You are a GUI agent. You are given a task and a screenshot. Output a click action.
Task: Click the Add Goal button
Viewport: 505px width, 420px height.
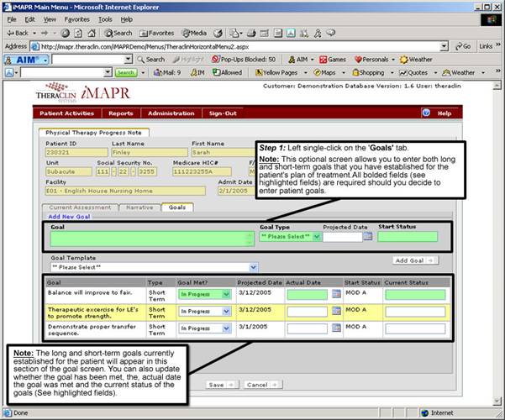pos(415,260)
